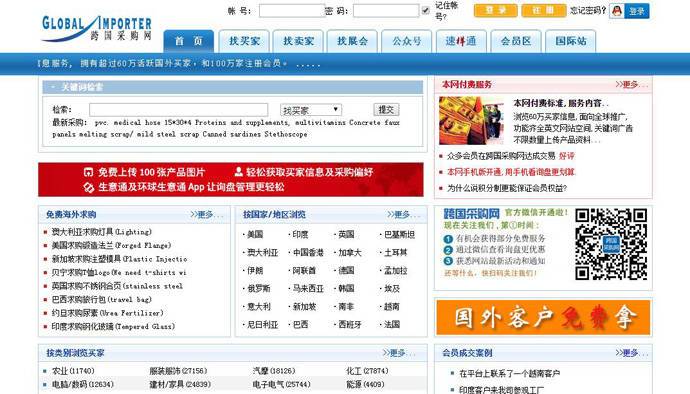Image resolution: width=690 pixels, height=394 pixels.
Task: Open 为什么说积分制更能保证会员权益 link
Action: pos(507,188)
